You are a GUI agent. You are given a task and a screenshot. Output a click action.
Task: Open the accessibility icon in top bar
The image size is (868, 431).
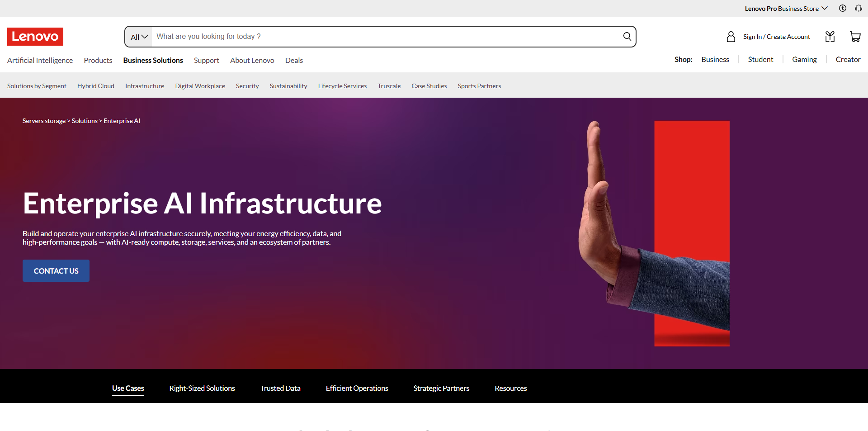point(843,8)
